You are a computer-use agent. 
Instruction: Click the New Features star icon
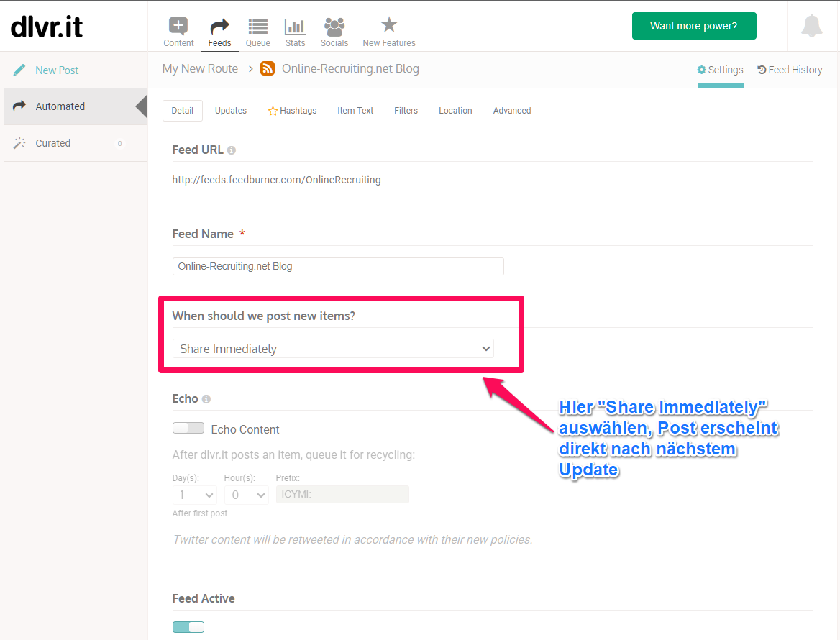389,26
